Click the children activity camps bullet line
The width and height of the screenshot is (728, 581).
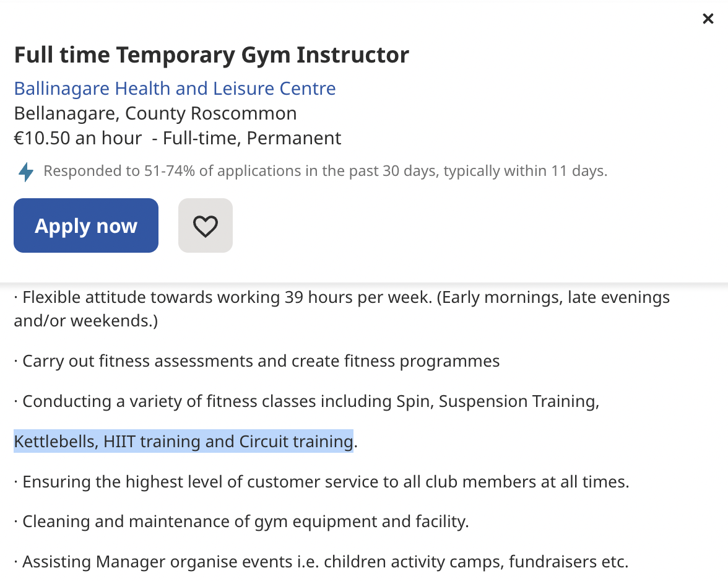(322, 561)
